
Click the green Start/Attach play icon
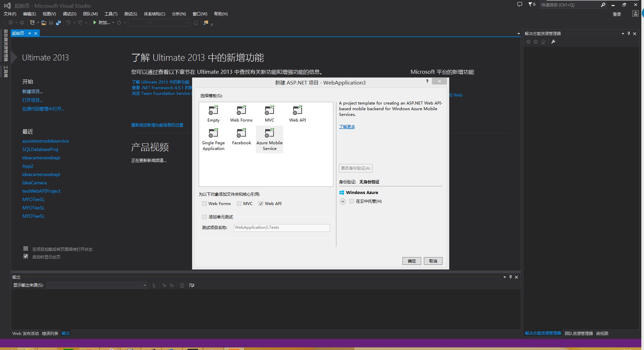click(95, 23)
